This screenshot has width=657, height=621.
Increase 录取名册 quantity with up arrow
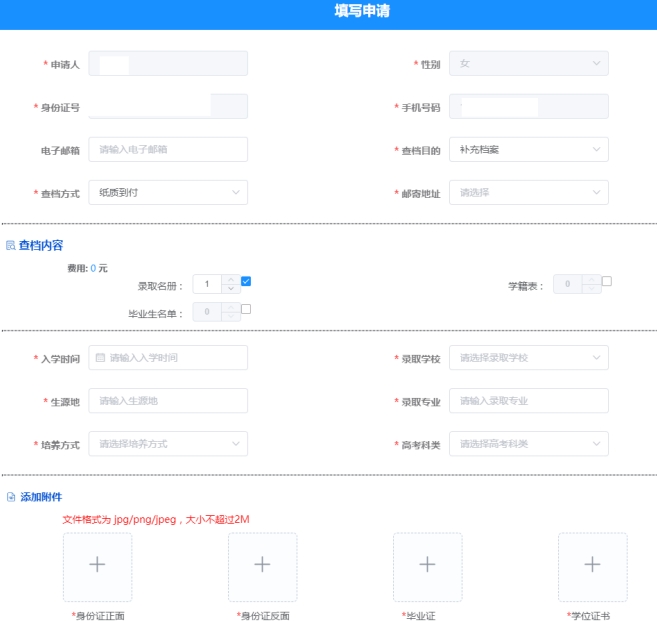point(231,280)
